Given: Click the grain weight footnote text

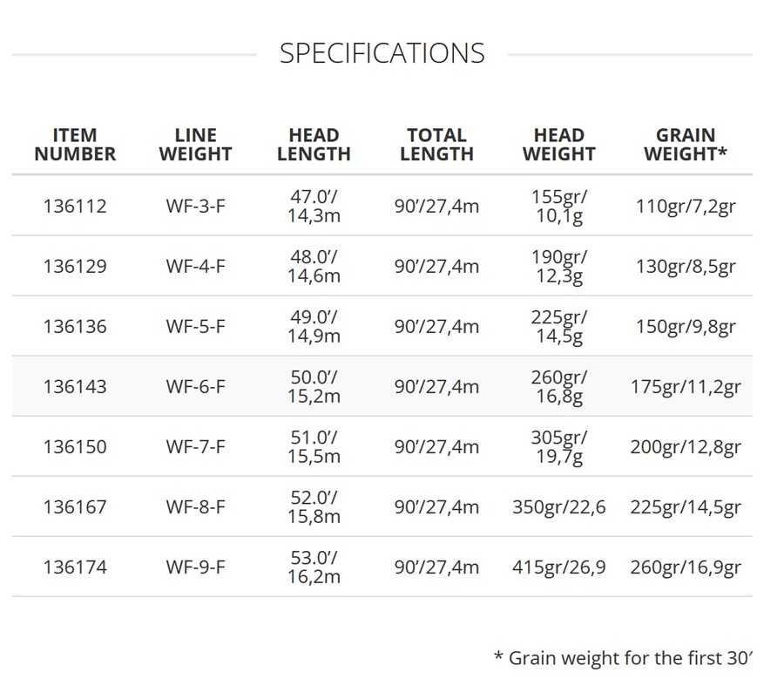Looking at the screenshot, I should click(x=622, y=658).
